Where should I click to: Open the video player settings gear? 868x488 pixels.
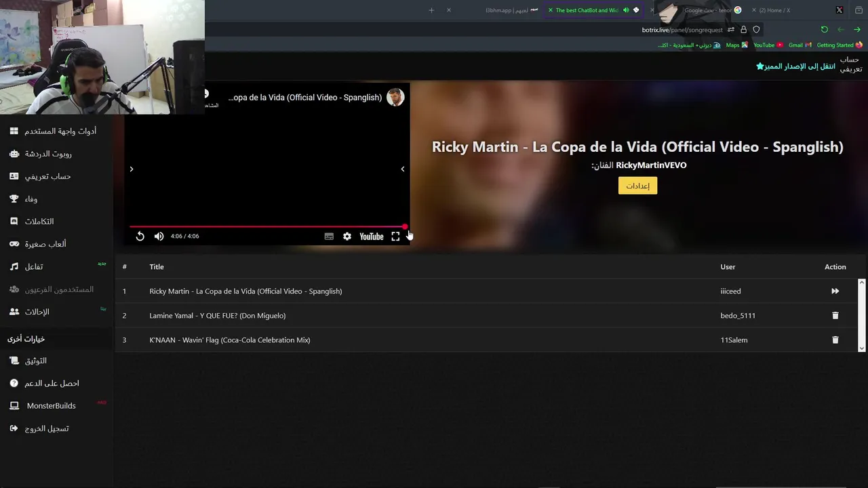click(x=347, y=237)
